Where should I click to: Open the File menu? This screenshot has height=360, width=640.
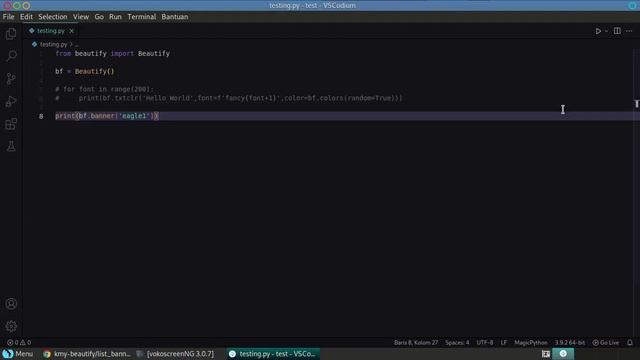tap(9, 17)
